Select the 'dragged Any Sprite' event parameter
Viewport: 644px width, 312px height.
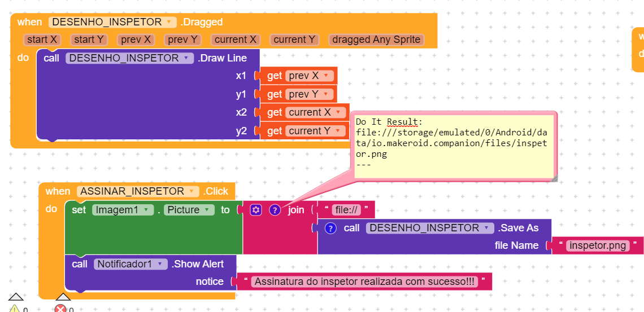click(377, 39)
